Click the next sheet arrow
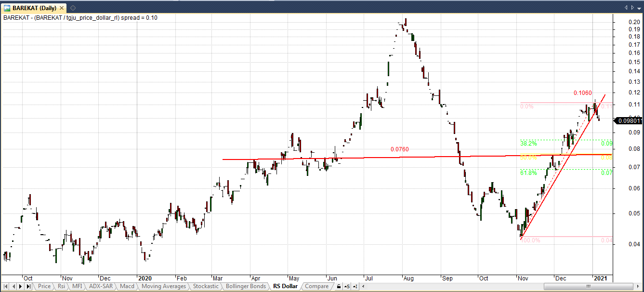 tap(21, 286)
